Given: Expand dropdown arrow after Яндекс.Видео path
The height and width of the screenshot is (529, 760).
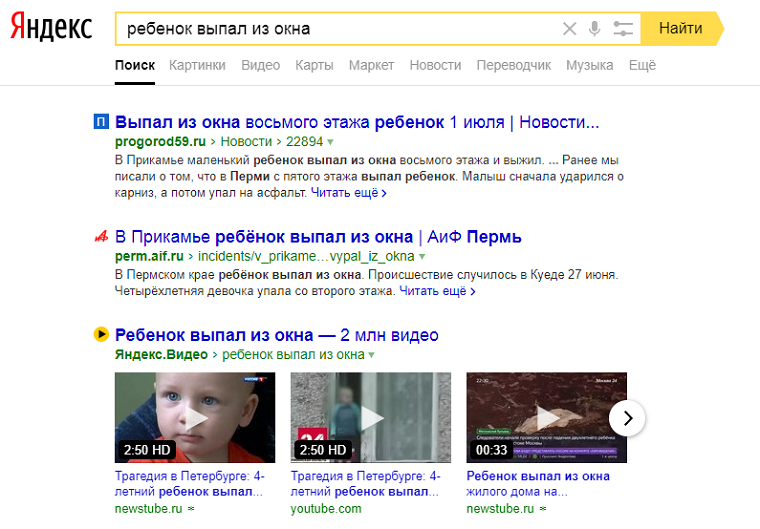Looking at the screenshot, I should pyautogui.click(x=371, y=355).
